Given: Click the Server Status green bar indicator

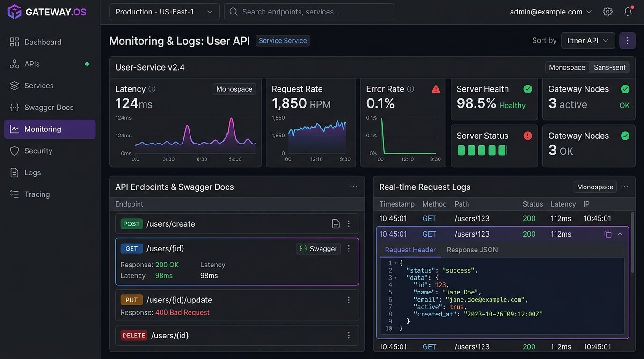Looking at the screenshot, I should tap(482, 150).
